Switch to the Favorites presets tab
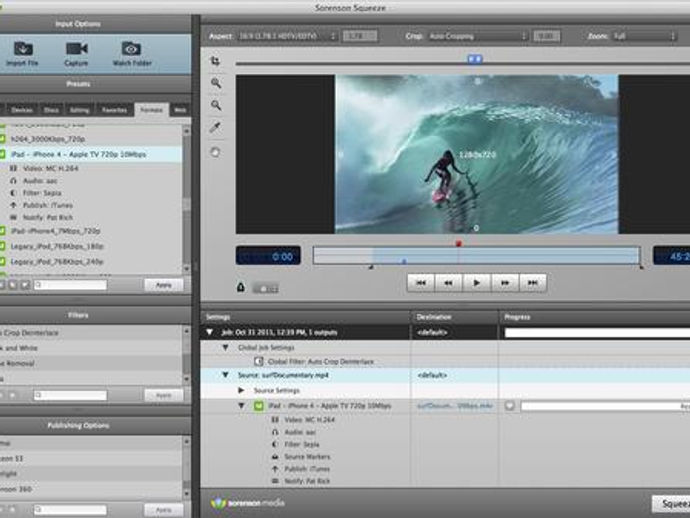690x518 pixels. pyautogui.click(x=114, y=110)
